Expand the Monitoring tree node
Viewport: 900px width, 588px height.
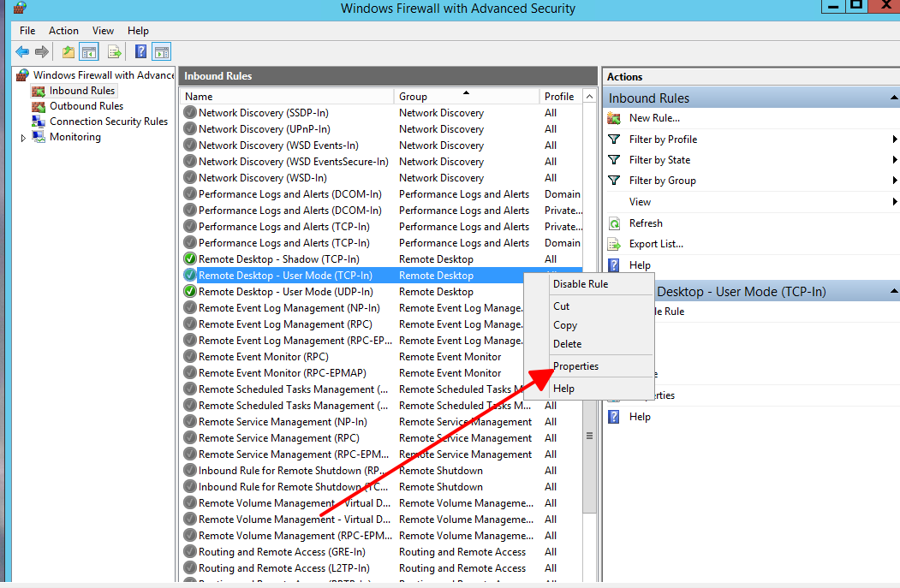[23, 138]
